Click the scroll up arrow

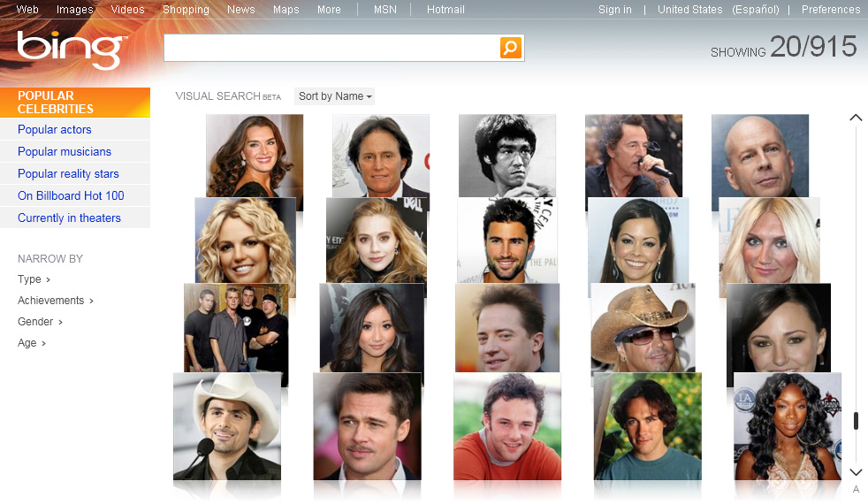coord(856,118)
